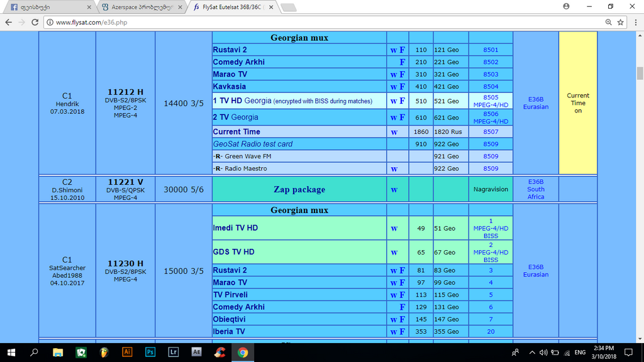Open the Iberia TV link

pyautogui.click(x=229, y=332)
